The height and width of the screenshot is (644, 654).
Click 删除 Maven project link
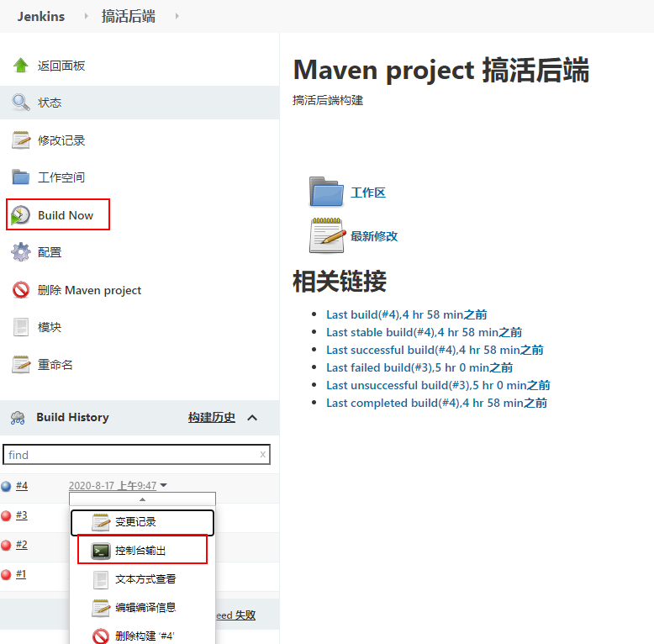tap(89, 290)
